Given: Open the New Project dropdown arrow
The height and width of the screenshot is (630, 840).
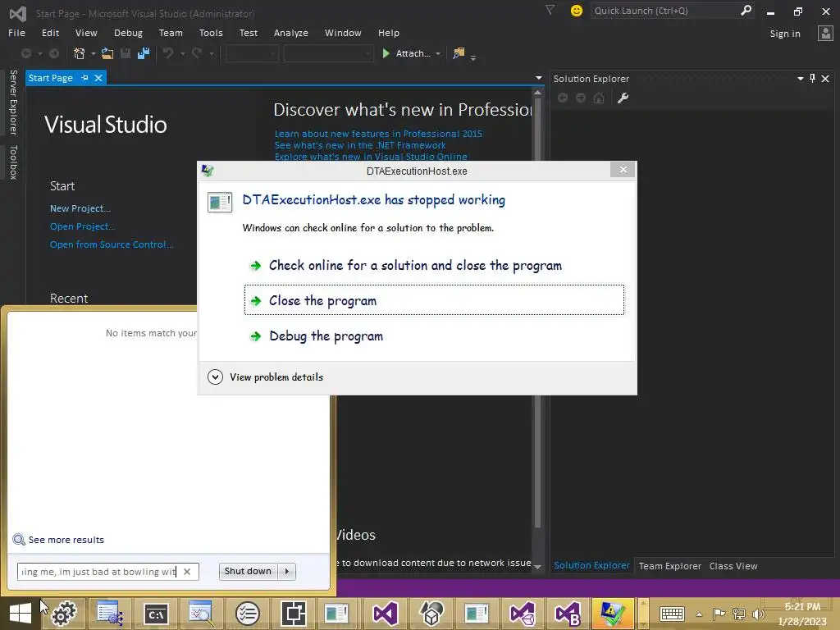Looking at the screenshot, I should coord(94,53).
